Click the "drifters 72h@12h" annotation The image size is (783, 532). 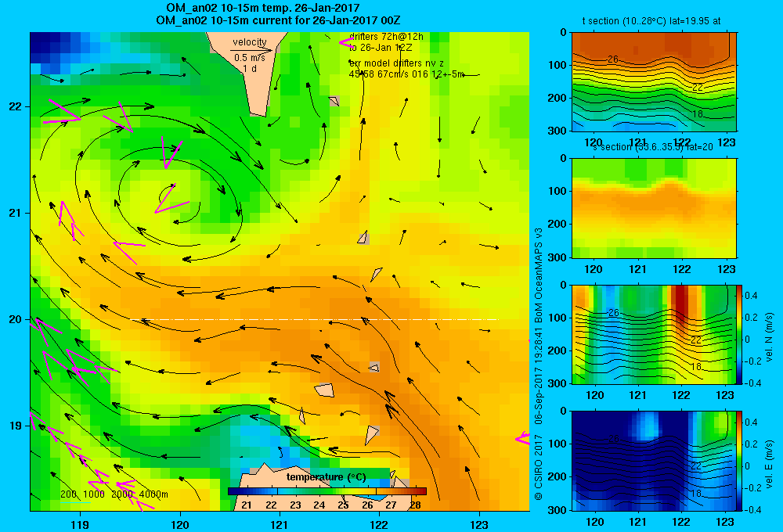coord(386,37)
